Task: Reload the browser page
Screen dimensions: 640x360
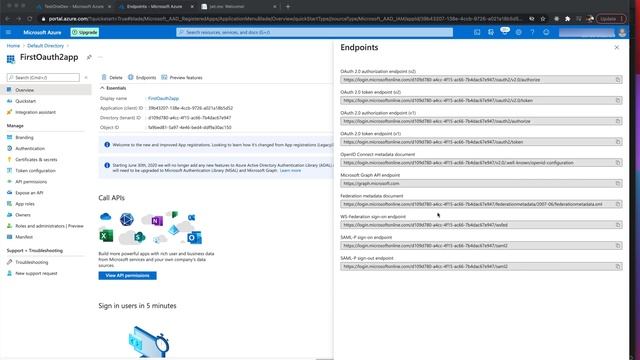Action: point(30,19)
